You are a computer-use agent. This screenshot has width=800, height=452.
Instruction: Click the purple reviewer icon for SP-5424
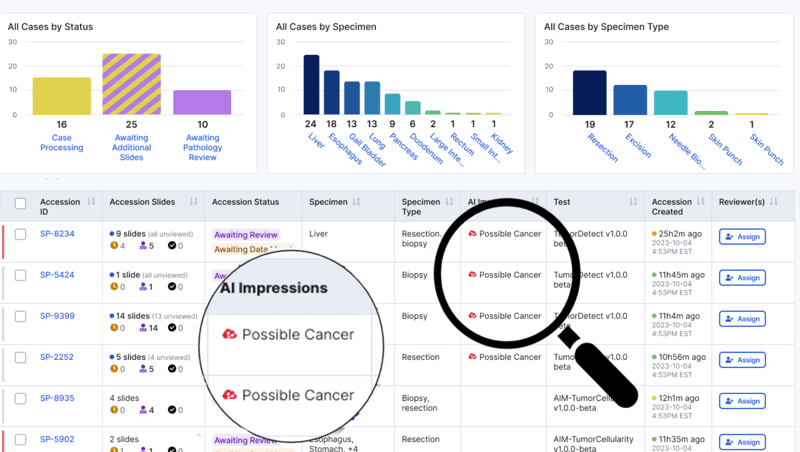[x=144, y=287]
